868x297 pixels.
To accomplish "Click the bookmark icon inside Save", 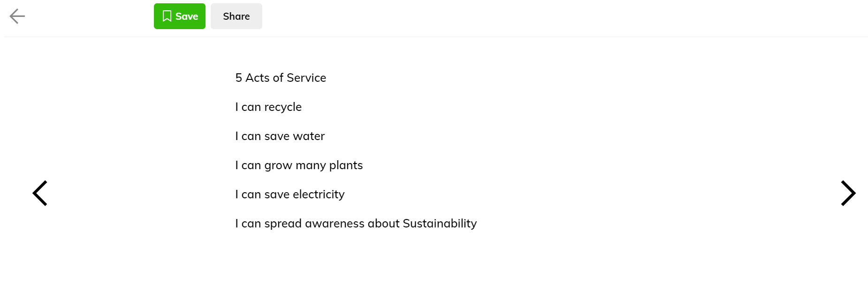I will coord(167,16).
